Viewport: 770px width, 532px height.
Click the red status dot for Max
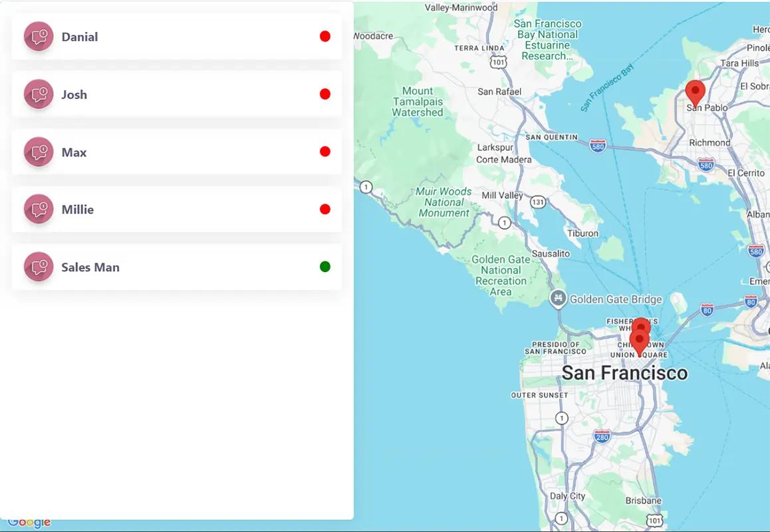tap(325, 152)
